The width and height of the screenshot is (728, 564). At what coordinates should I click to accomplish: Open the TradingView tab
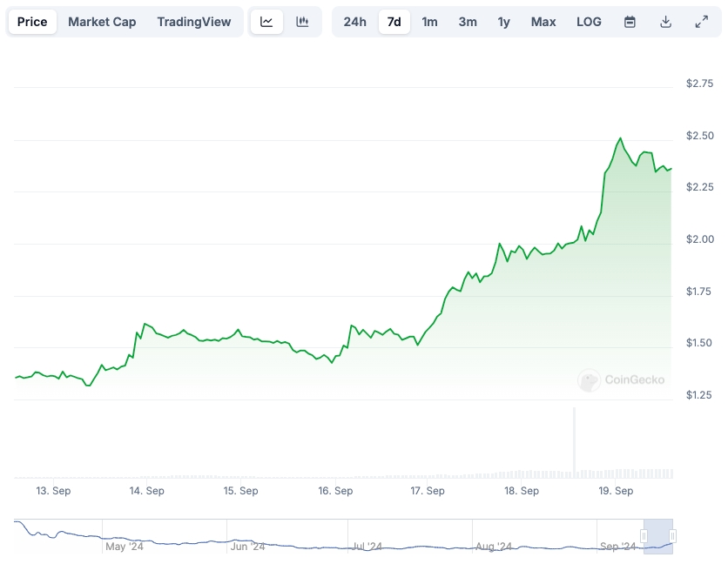[194, 22]
